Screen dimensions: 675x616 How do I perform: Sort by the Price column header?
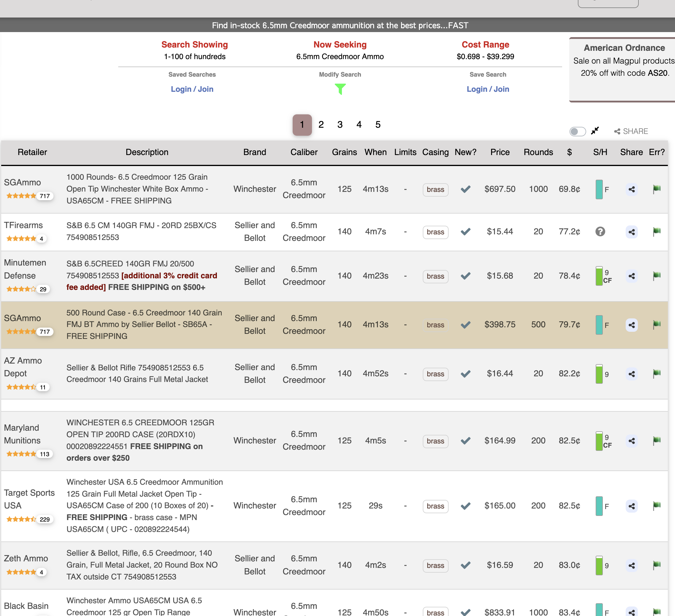coord(500,152)
